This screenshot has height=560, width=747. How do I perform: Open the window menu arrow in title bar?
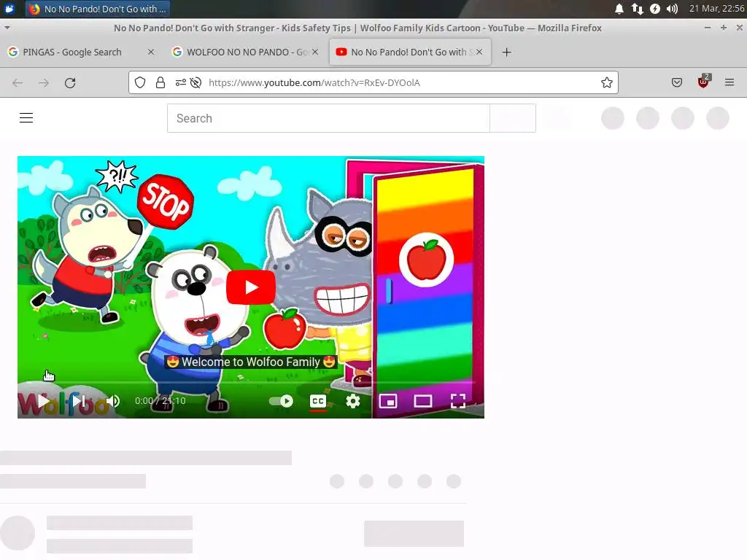(7, 28)
